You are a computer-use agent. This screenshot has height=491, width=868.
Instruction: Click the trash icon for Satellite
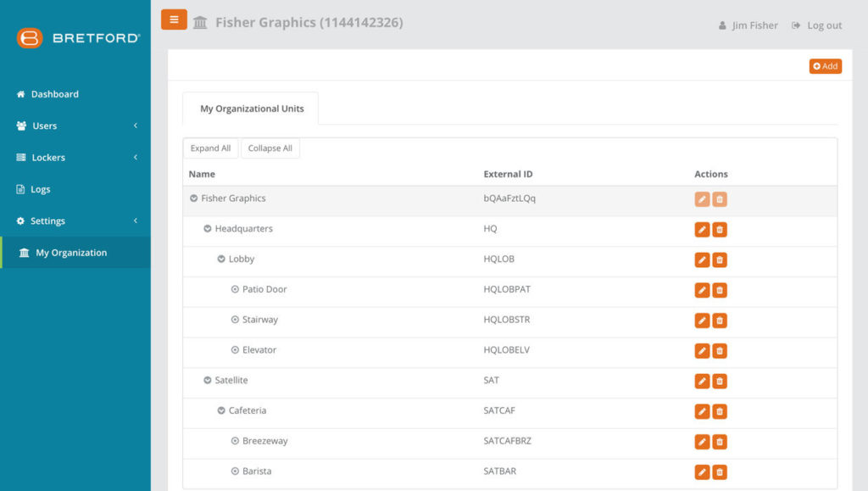point(720,382)
